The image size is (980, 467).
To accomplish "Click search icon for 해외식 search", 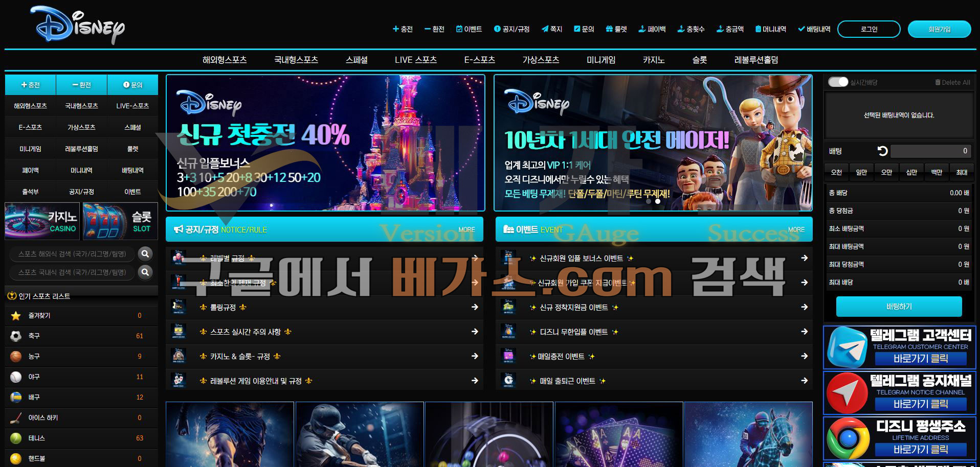I will pyautogui.click(x=145, y=253).
